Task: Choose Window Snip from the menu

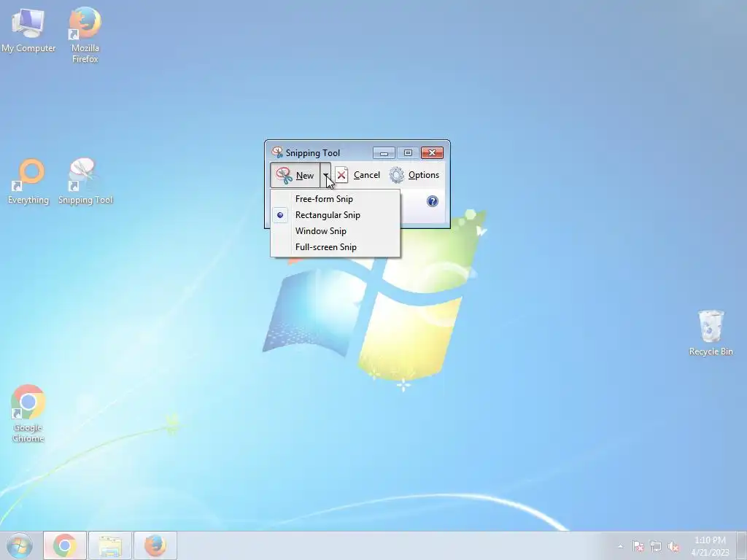Action: [335, 231]
